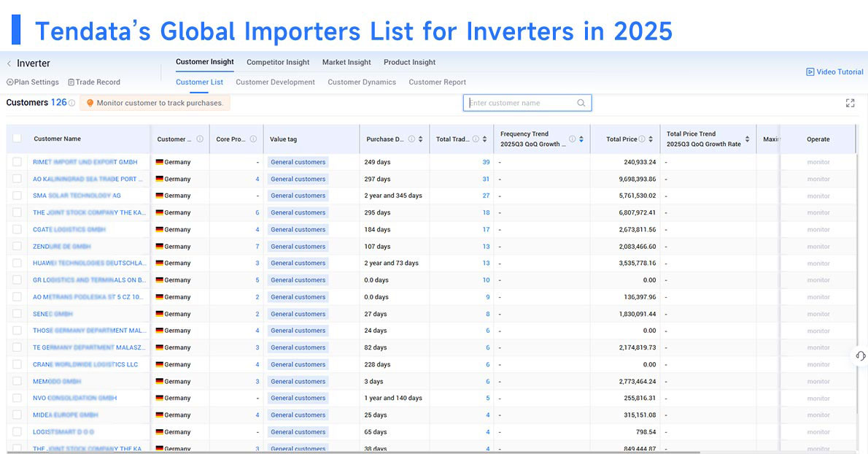This screenshot has height=454, width=868.
Task: Click General customers tag in CGATE row
Action: [298, 229]
